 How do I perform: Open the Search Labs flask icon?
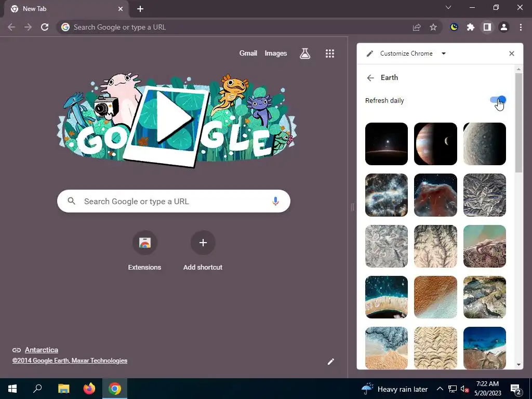tap(304, 54)
